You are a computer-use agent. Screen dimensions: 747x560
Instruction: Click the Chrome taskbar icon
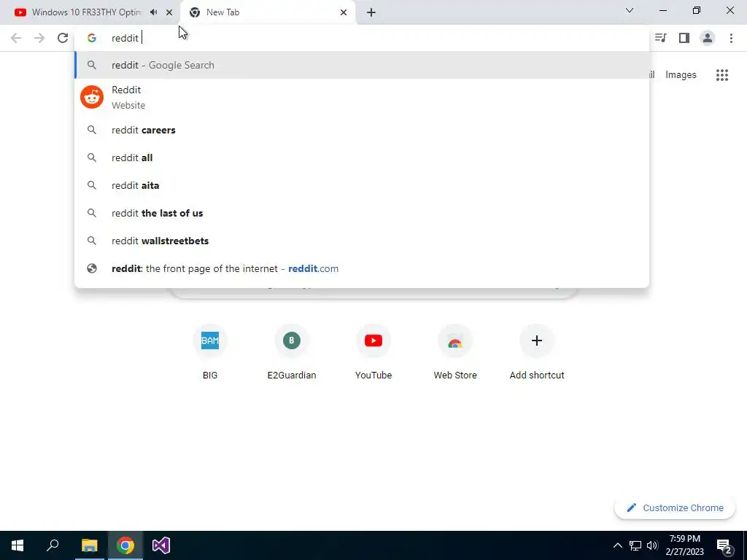(x=125, y=545)
